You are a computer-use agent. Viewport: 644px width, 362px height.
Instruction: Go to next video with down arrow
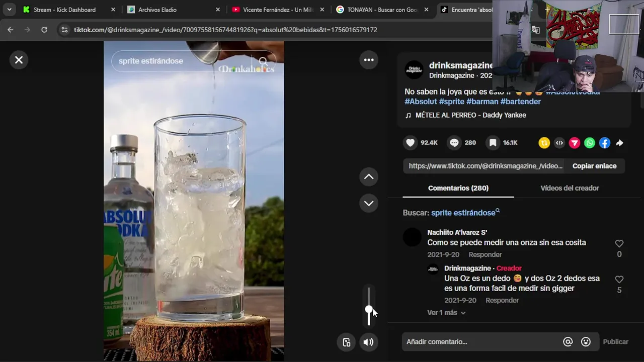tap(369, 203)
